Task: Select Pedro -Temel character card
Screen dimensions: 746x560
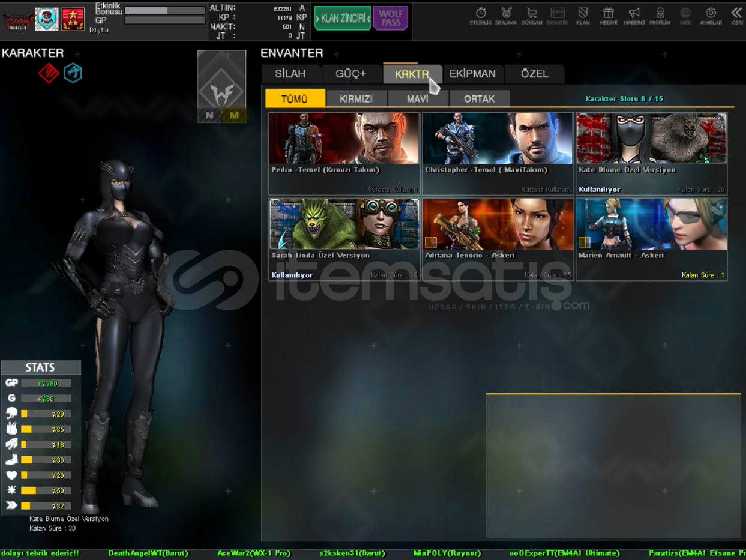Action: tap(344, 154)
